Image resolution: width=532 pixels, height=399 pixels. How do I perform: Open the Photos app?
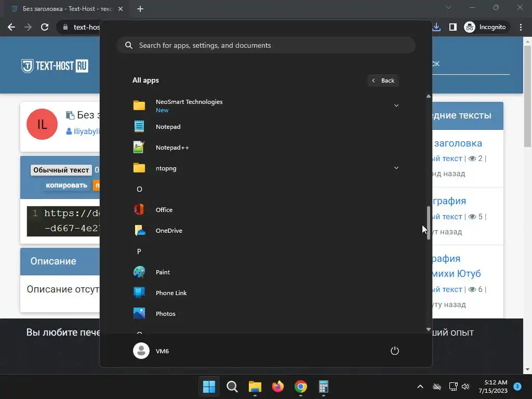(x=265, y=313)
